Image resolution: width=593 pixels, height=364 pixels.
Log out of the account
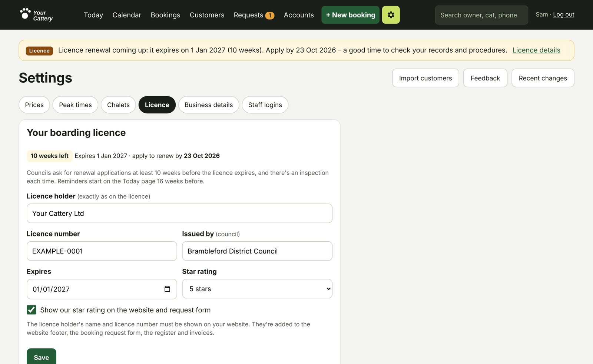pos(563,14)
